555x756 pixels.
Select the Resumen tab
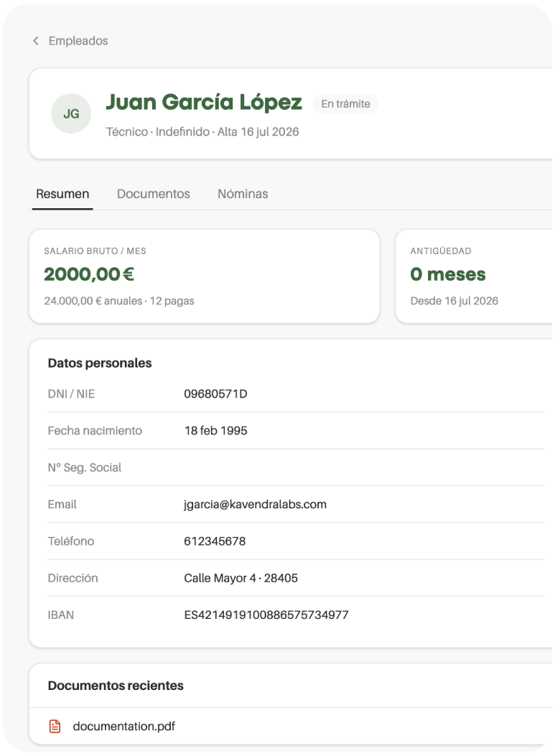click(x=62, y=194)
